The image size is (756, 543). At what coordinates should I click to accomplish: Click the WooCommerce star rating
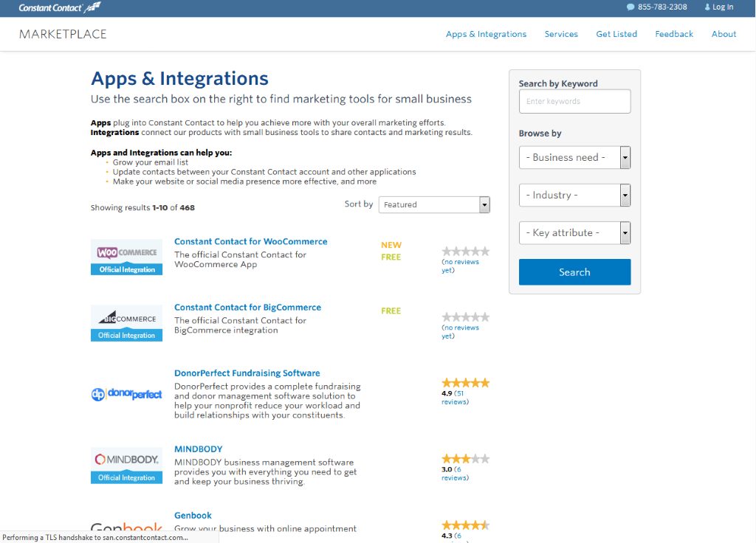(465, 251)
